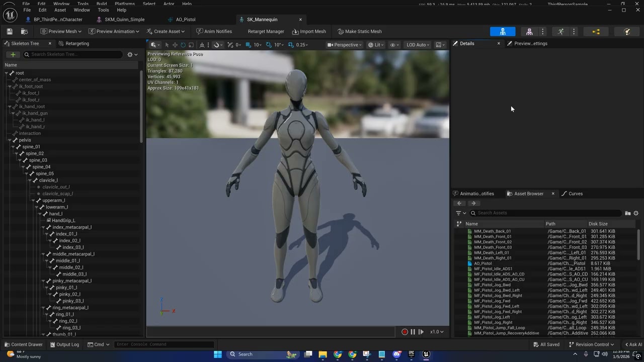644x362 pixels.
Task: Open Physics Asset mode icon
Action: (627, 32)
